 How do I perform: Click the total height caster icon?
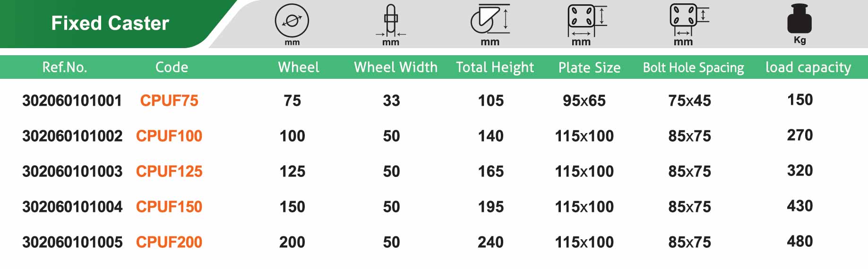[x=490, y=20]
